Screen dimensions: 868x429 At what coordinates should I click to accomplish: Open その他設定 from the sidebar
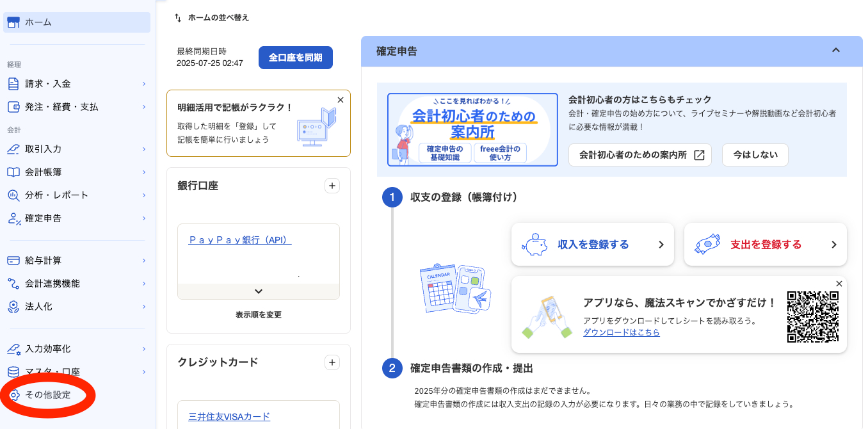[47, 396]
